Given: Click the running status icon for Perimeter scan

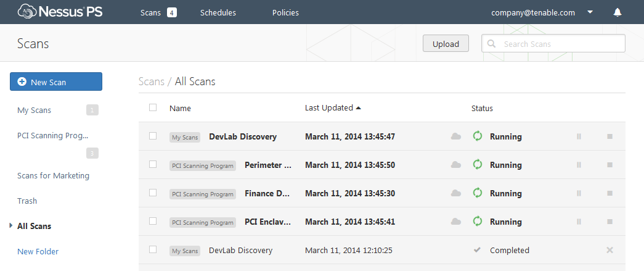Looking at the screenshot, I should pyautogui.click(x=477, y=165).
